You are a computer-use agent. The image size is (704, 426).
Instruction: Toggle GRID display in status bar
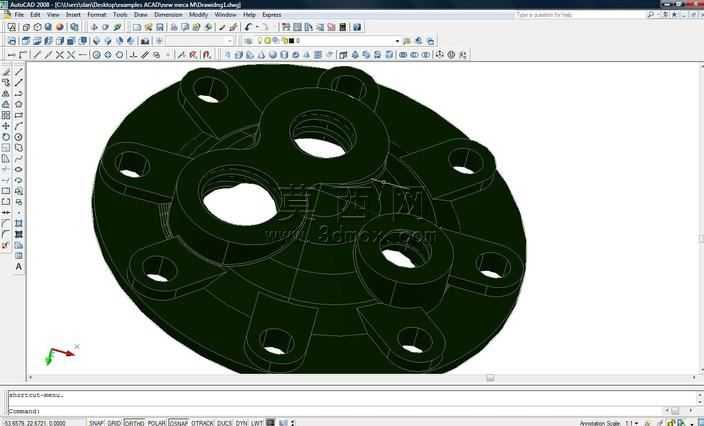114,423
